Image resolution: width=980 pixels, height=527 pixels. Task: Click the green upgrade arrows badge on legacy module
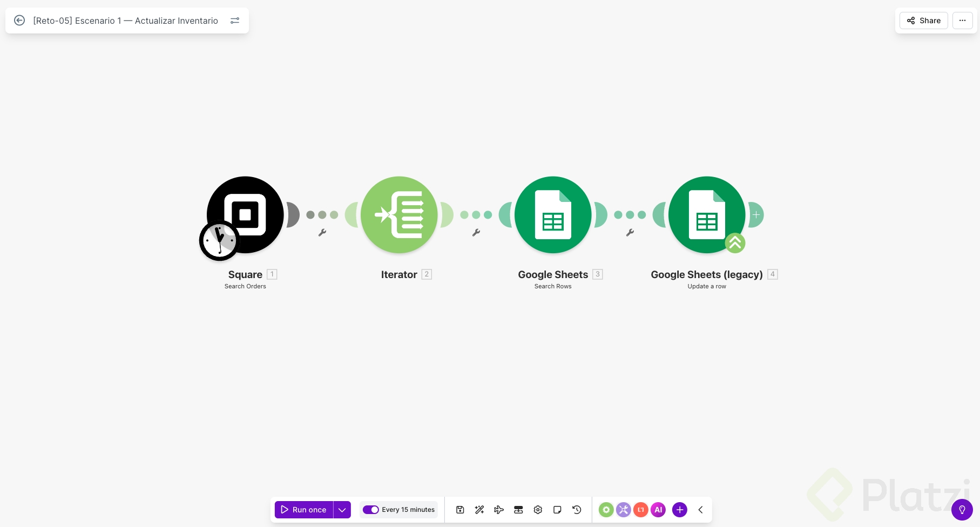735,243
